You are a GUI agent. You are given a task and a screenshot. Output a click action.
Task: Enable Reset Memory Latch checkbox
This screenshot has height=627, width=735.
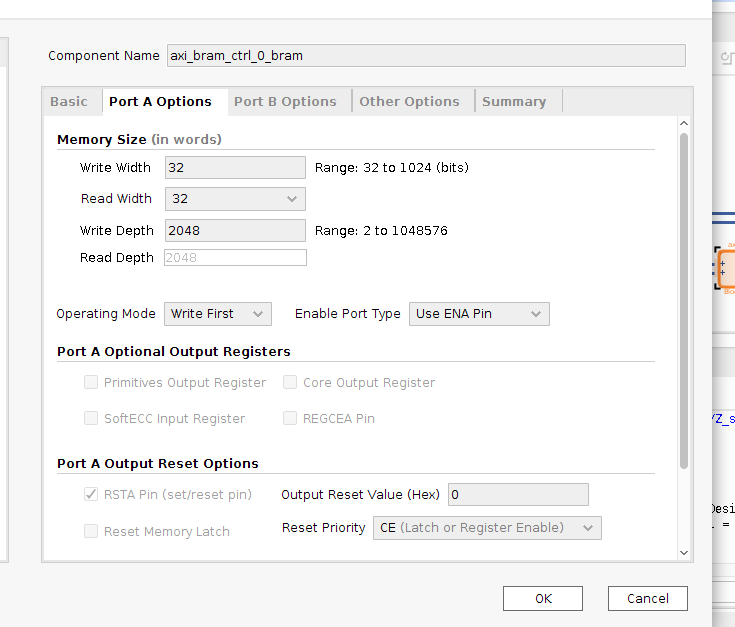pos(92,532)
